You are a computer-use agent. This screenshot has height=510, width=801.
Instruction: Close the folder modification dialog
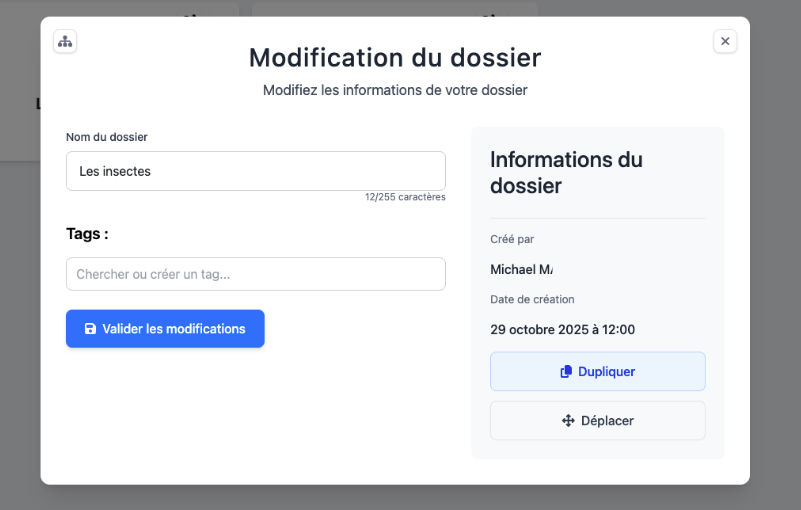pos(725,41)
